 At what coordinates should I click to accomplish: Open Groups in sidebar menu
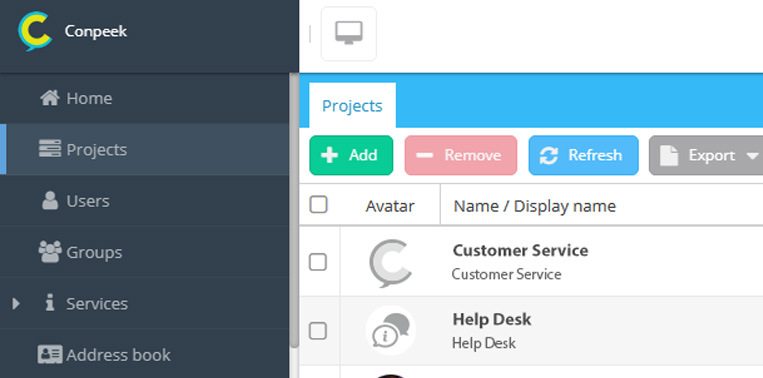point(144,252)
